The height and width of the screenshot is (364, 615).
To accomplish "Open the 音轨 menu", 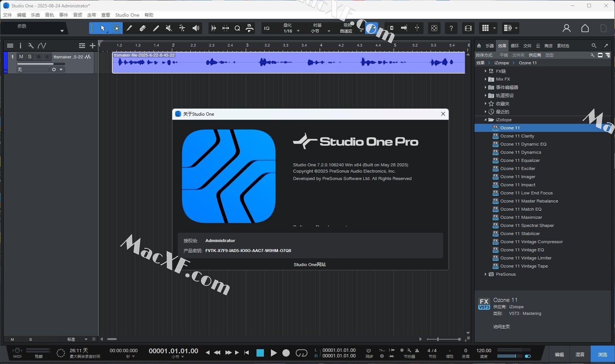I will (50, 15).
